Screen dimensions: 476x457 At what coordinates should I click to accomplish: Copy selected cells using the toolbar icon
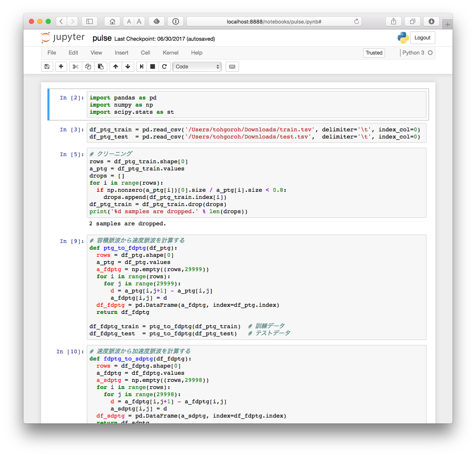click(88, 66)
